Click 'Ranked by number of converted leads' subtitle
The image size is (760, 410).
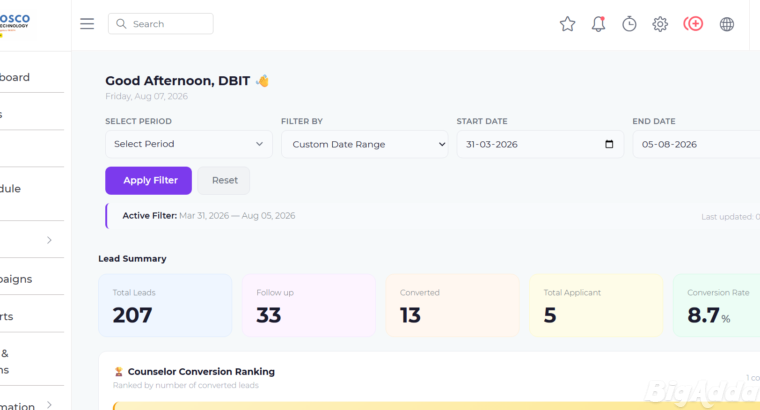(x=186, y=385)
